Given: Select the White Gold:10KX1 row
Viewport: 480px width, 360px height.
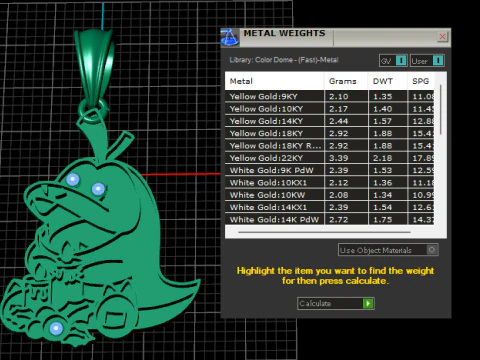Looking at the screenshot, I should [329, 183].
